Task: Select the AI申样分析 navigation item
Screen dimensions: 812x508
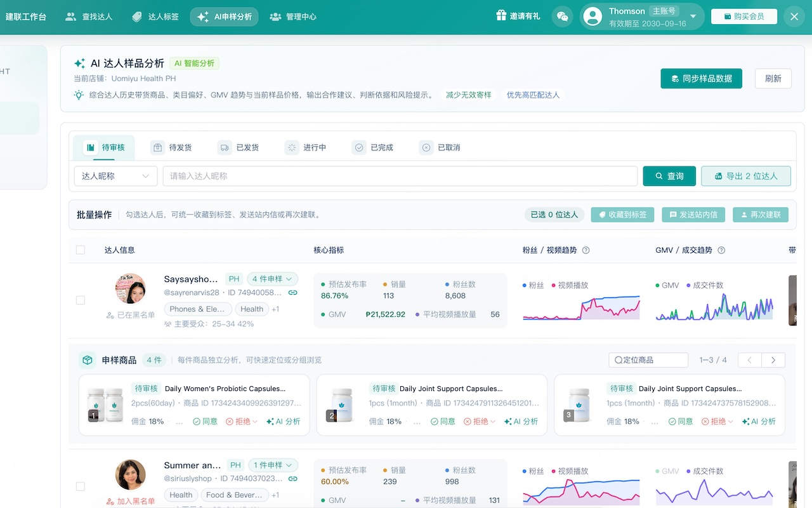Action: pyautogui.click(x=224, y=17)
